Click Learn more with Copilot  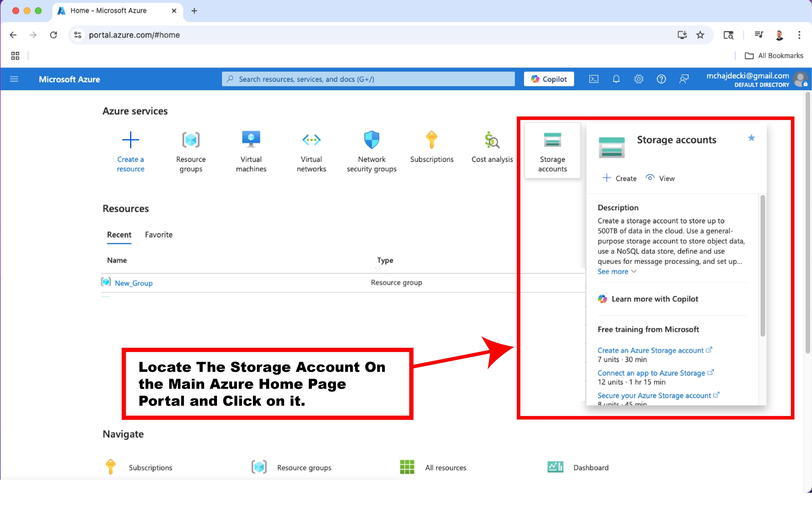coord(648,299)
